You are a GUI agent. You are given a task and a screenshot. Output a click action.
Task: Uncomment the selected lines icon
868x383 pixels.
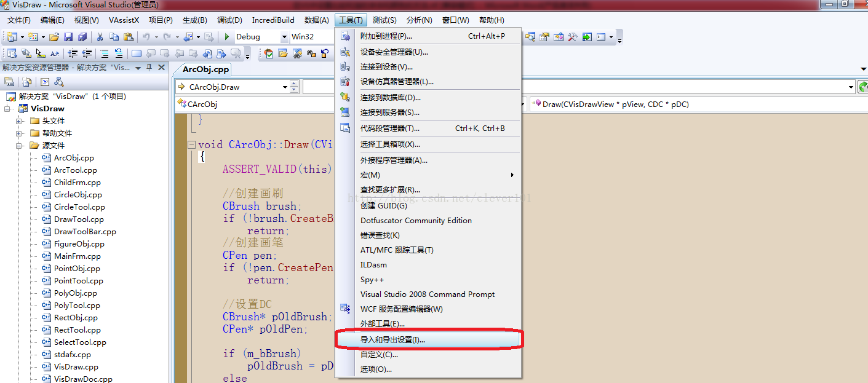coord(119,53)
